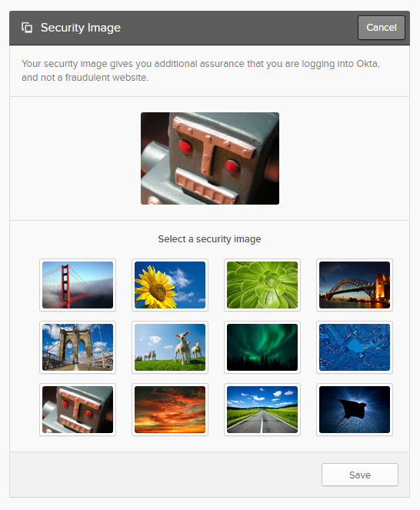This screenshot has width=420, height=510.
Task: Select the lambs in field image
Action: coord(170,347)
